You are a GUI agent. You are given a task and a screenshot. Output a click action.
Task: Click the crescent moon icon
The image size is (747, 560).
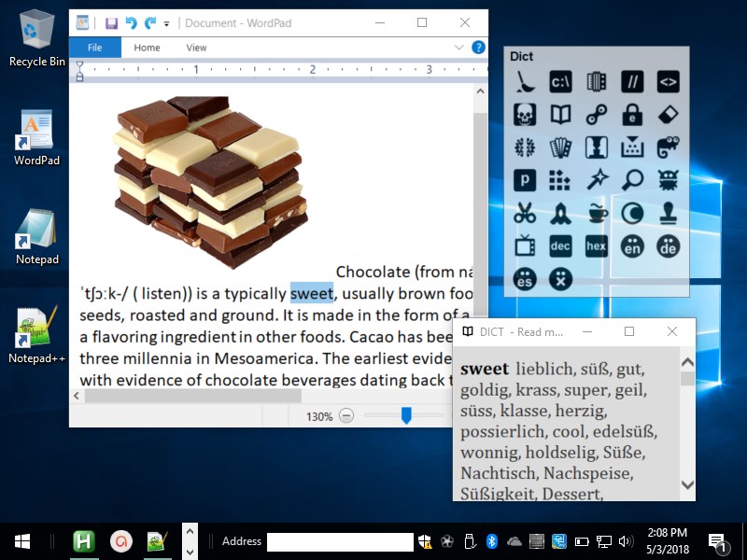click(x=632, y=214)
